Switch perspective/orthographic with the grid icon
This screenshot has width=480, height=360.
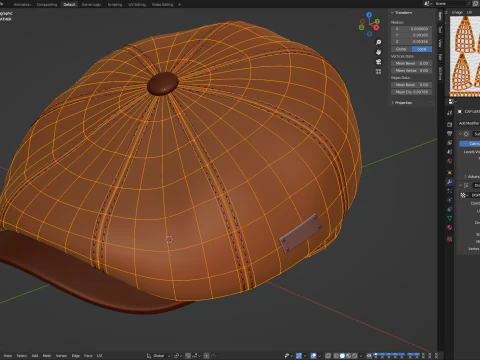(x=378, y=71)
